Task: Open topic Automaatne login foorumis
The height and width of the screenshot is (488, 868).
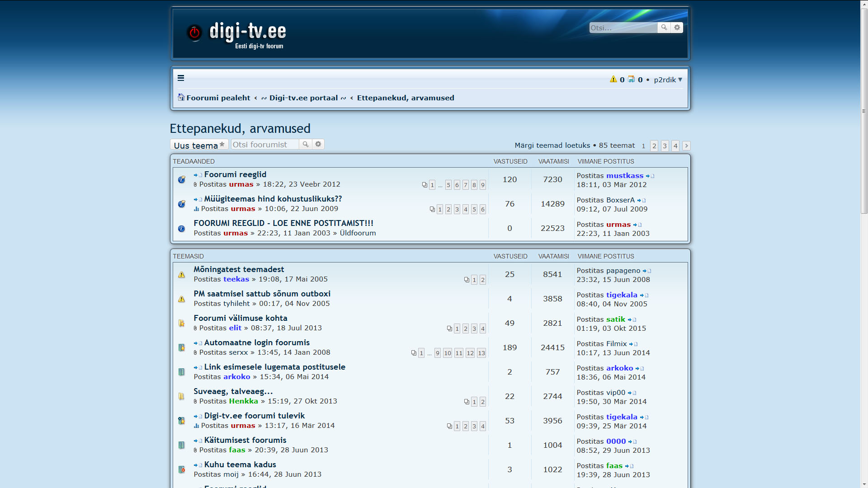Action: (257, 343)
